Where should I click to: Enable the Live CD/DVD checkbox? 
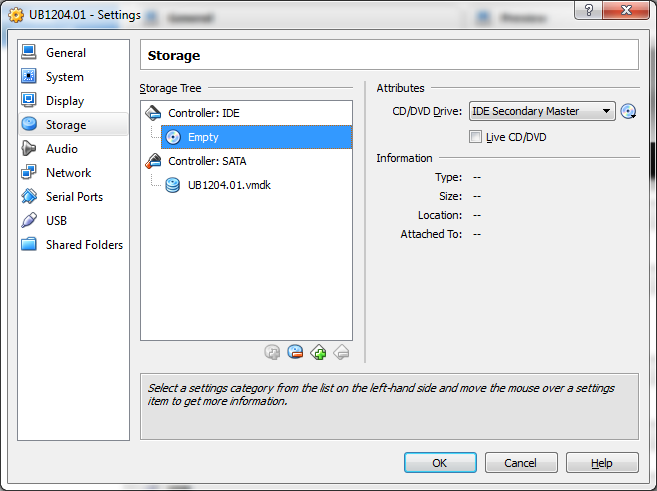[476, 137]
